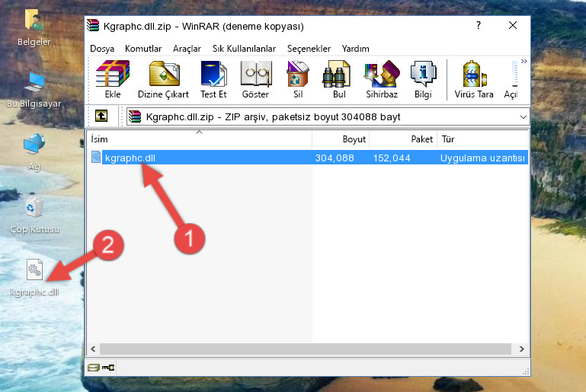Open the Seçenekler menu
The width and height of the screenshot is (586, 392).
coord(309,49)
